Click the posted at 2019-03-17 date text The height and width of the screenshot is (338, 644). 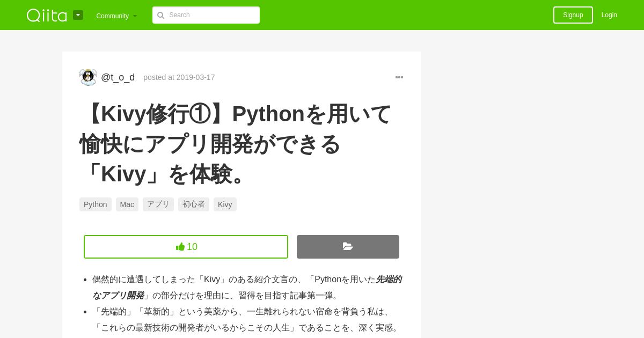pos(179,77)
